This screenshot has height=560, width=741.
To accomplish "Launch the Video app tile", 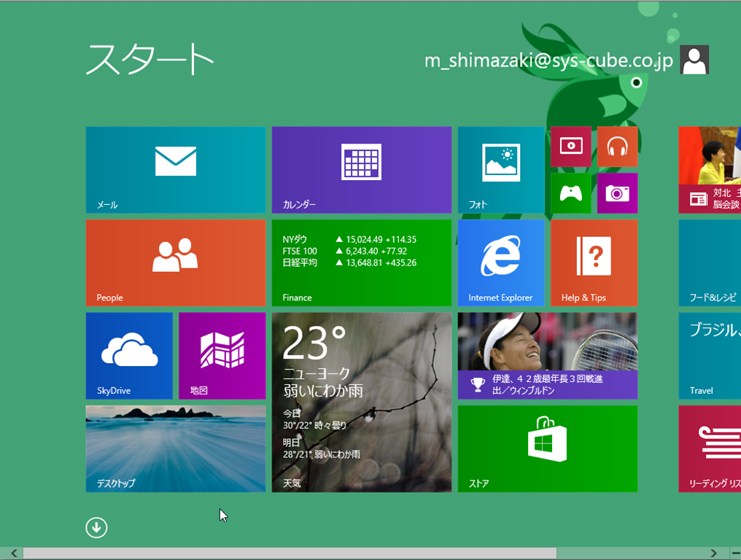I will tap(571, 147).
